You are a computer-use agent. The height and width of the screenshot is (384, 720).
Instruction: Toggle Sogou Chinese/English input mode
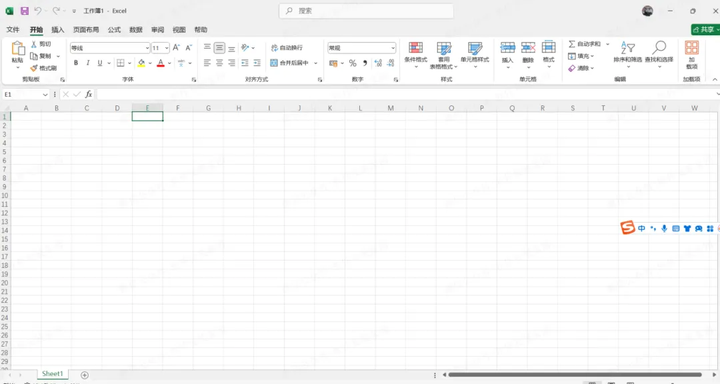641,228
